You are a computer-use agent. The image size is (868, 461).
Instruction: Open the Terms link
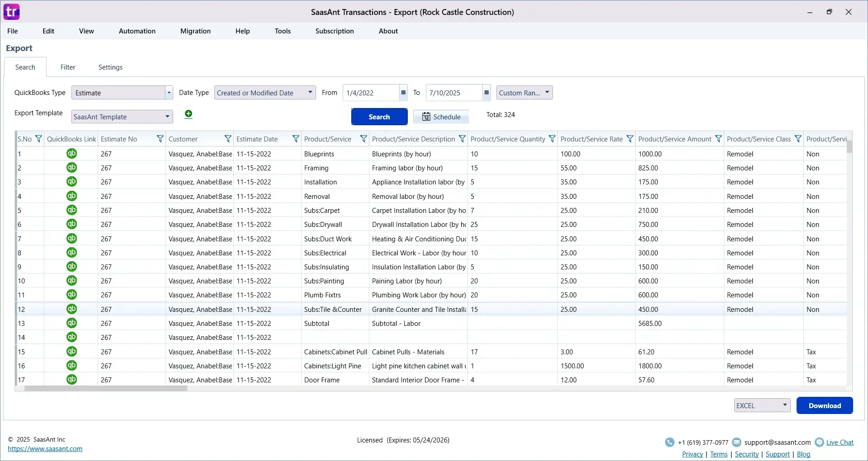coord(719,454)
